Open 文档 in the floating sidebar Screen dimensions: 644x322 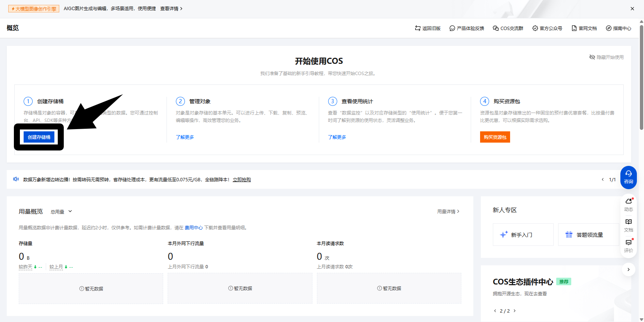click(629, 225)
